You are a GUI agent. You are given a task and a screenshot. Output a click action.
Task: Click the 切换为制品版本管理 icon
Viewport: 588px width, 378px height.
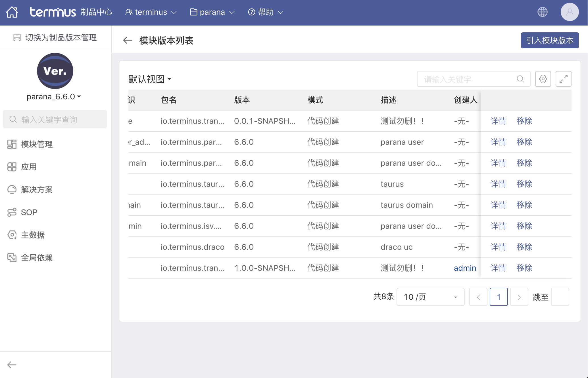[x=17, y=37]
